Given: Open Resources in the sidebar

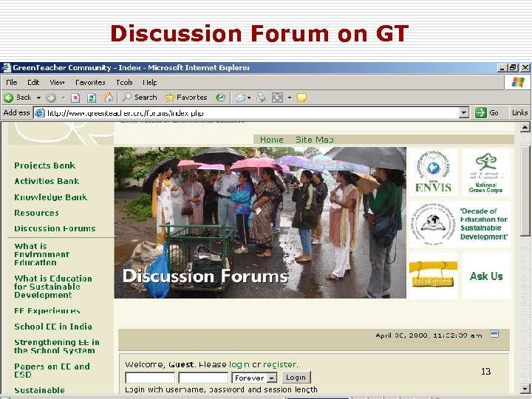Looking at the screenshot, I should click(36, 213).
